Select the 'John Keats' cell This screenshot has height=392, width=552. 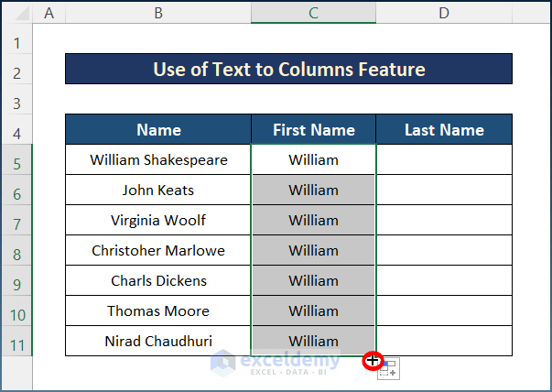coord(158,191)
